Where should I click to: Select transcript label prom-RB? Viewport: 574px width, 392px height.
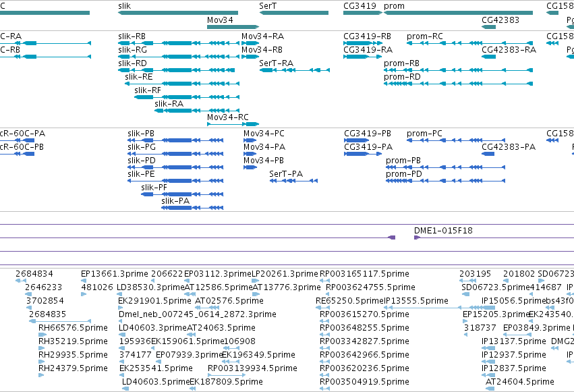point(401,63)
